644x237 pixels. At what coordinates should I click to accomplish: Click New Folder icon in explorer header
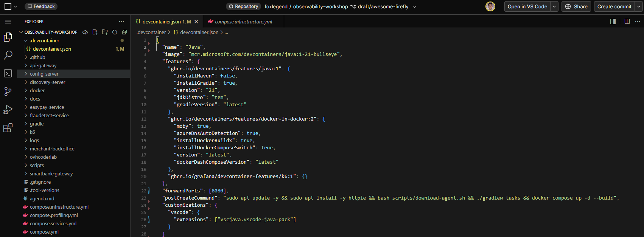click(105, 32)
